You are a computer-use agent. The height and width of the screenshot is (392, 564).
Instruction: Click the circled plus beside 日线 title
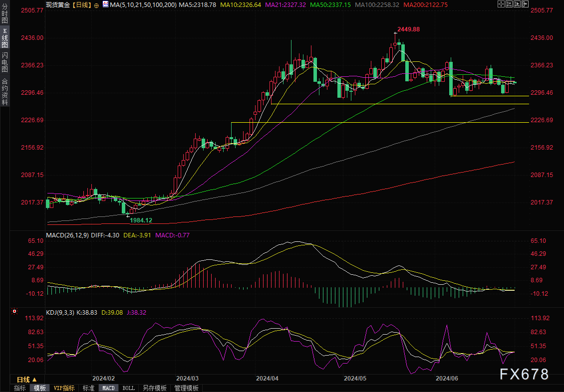[x=96, y=4]
